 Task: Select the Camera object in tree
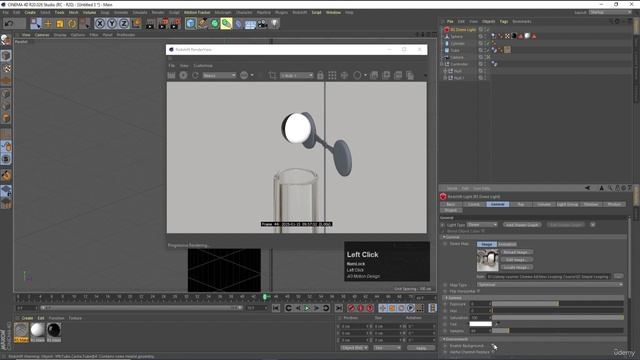click(457, 58)
